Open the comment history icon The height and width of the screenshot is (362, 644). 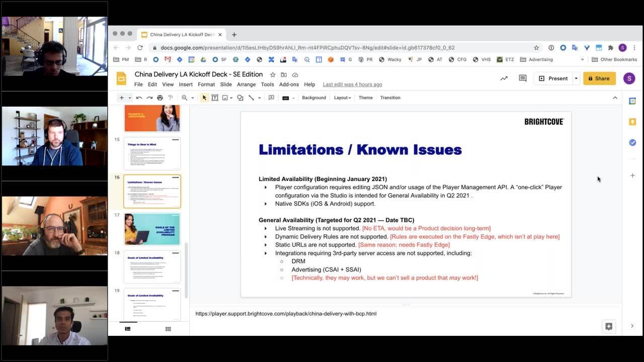pyautogui.click(x=523, y=78)
